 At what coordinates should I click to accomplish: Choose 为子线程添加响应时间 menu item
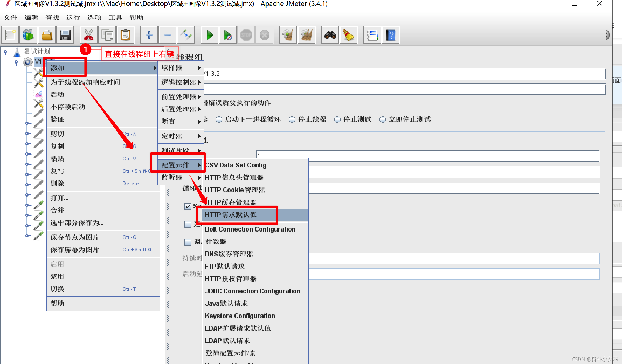tap(102, 82)
